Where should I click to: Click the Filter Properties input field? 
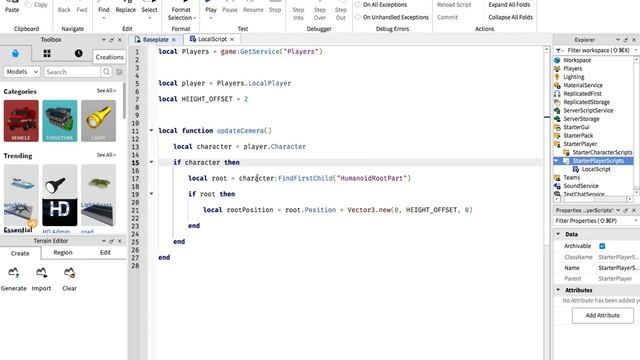point(594,221)
